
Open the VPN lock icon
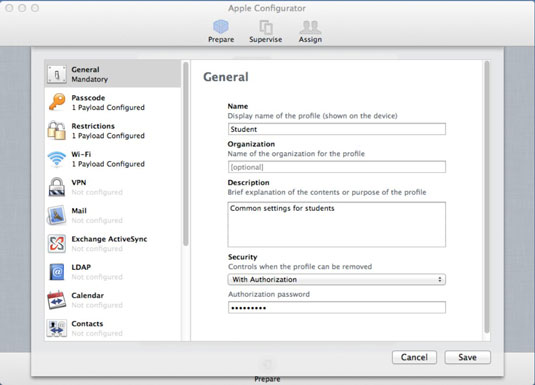pyautogui.click(x=57, y=187)
